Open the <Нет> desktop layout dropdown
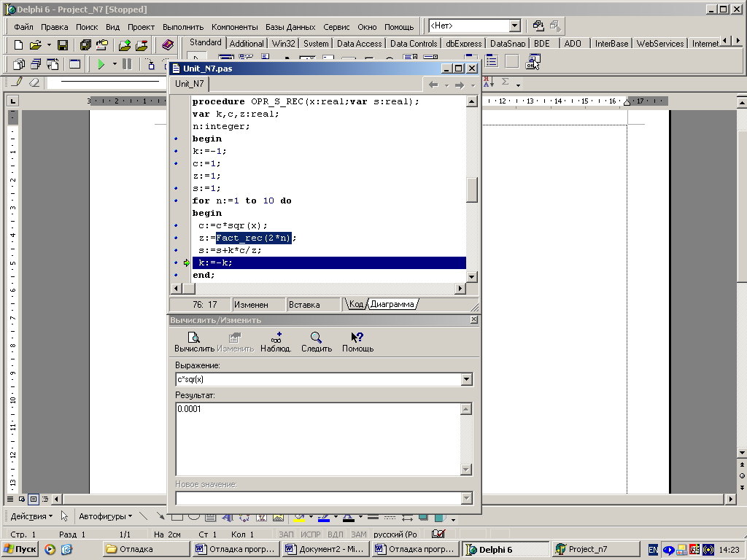 (x=514, y=26)
